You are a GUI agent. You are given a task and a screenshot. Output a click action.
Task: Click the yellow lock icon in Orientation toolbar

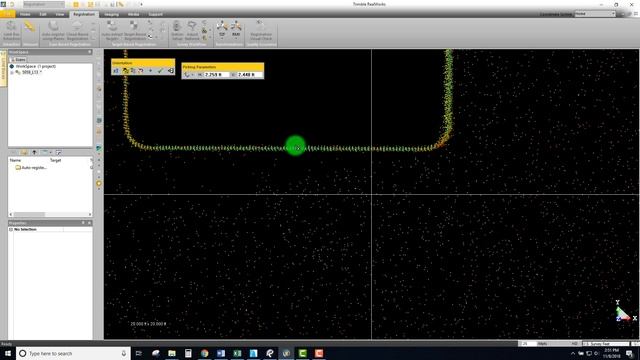(125, 71)
